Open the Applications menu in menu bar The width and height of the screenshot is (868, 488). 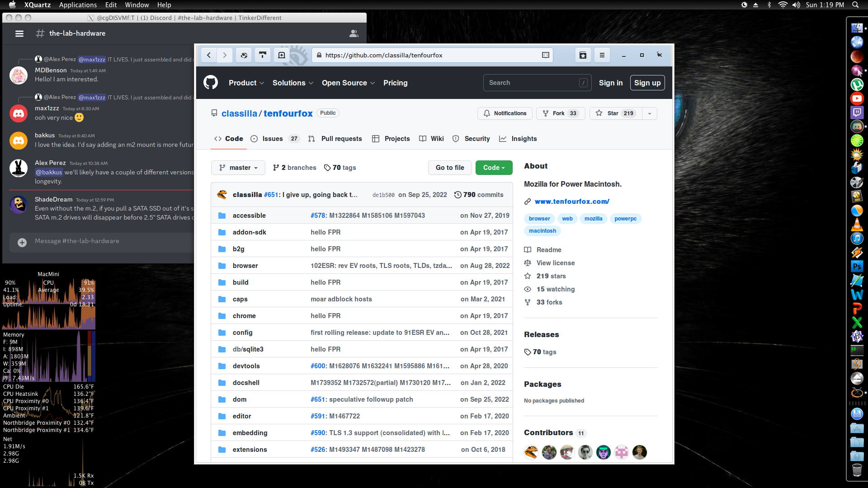point(78,5)
